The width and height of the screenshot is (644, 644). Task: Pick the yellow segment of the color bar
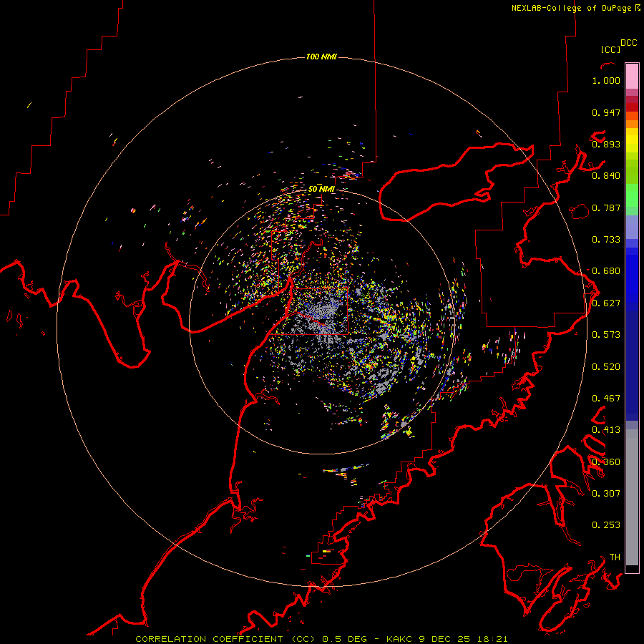pos(632,140)
